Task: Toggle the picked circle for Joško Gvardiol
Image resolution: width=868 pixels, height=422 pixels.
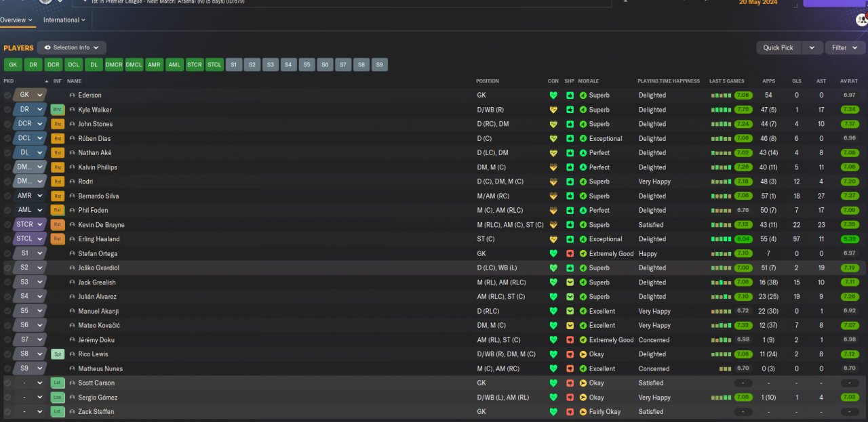Action: [7, 268]
